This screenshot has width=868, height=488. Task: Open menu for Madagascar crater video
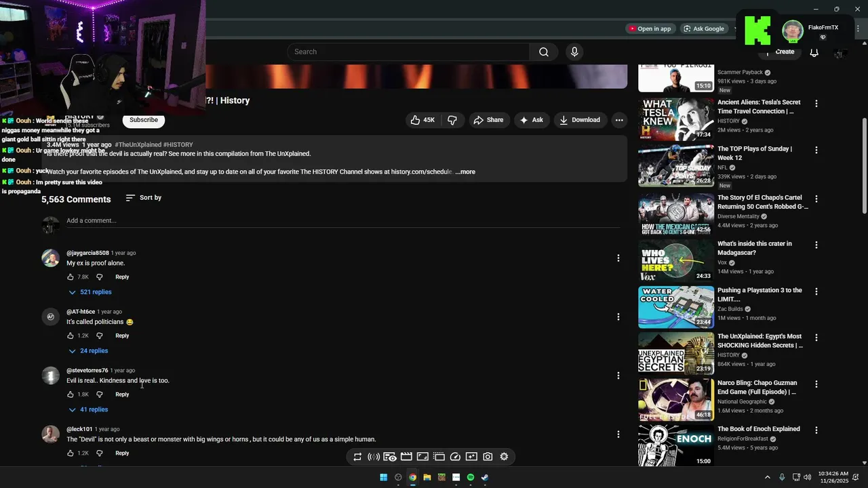[x=816, y=245]
